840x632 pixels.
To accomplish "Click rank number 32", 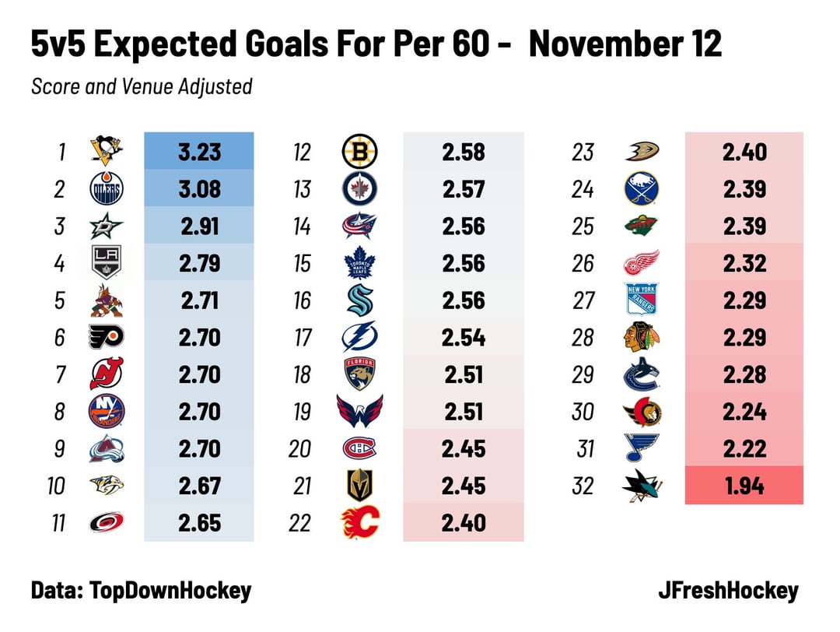I will click(x=583, y=486).
